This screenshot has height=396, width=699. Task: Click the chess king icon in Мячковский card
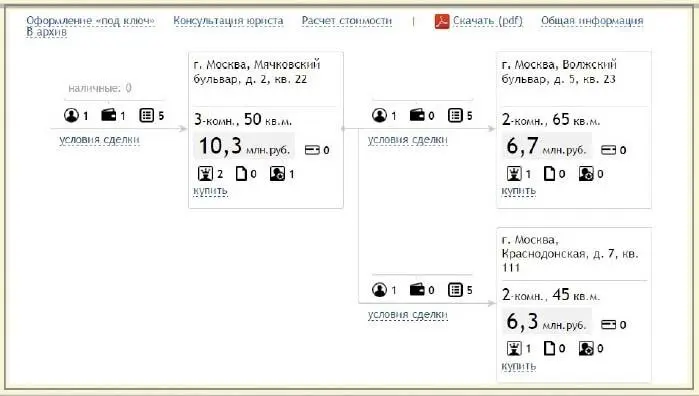point(205,173)
